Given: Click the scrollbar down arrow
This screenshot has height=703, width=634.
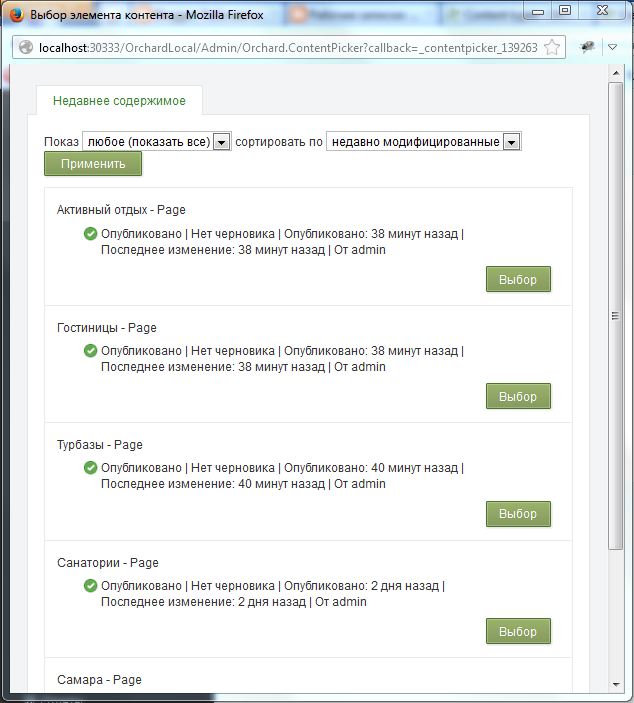Looking at the screenshot, I should pos(616,685).
